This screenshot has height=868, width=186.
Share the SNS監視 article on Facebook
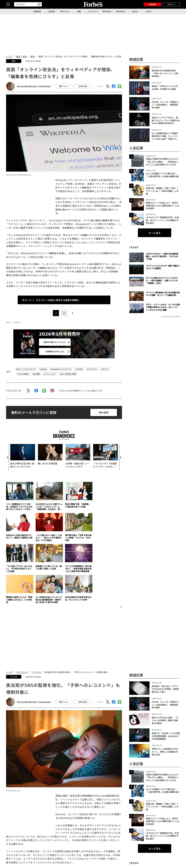113,702
